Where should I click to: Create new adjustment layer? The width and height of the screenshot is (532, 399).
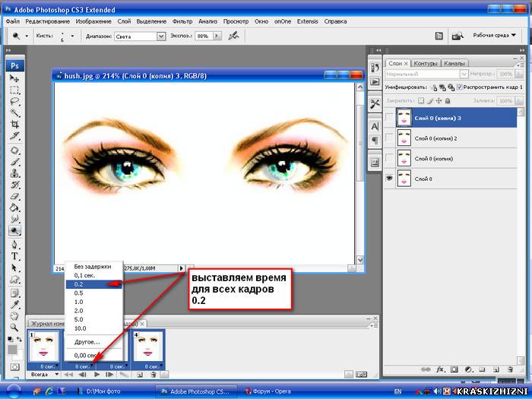(x=468, y=369)
